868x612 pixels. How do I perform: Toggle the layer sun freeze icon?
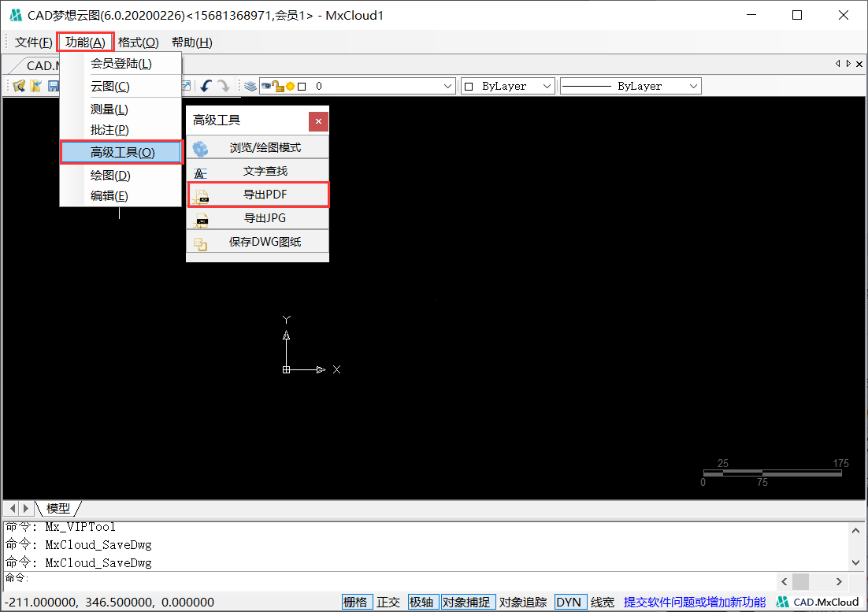pyautogui.click(x=290, y=87)
